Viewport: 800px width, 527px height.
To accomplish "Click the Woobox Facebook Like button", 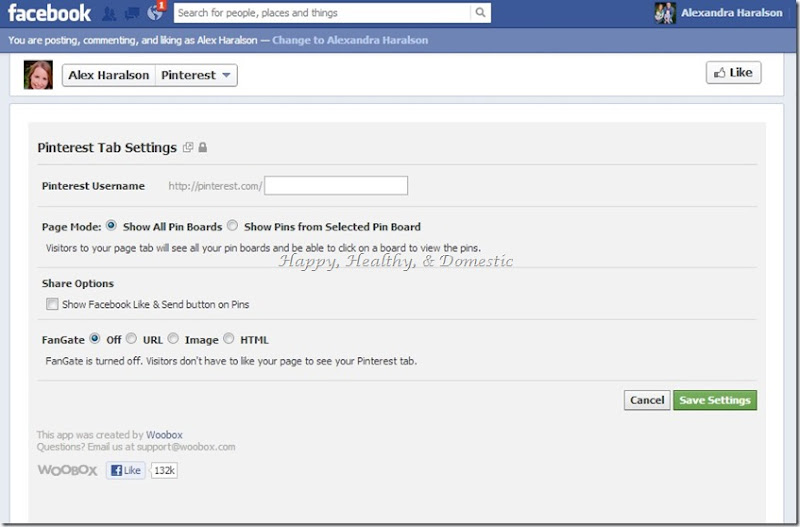I will click(126, 470).
